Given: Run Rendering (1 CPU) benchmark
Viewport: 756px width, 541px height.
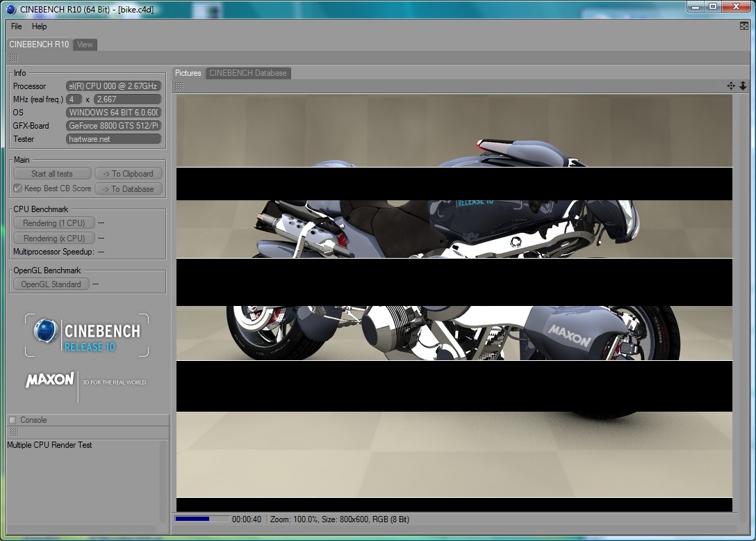Looking at the screenshot, I should click(x=54, y=223).
